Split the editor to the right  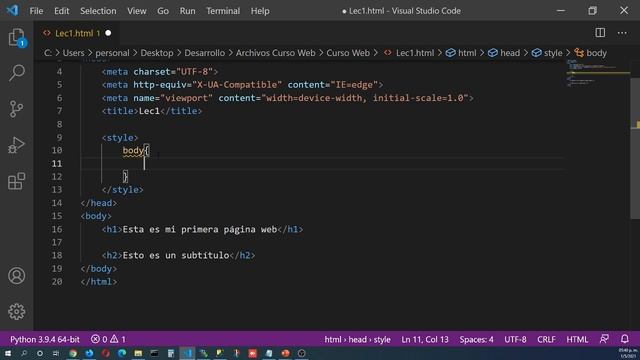(x=600, y=33)
